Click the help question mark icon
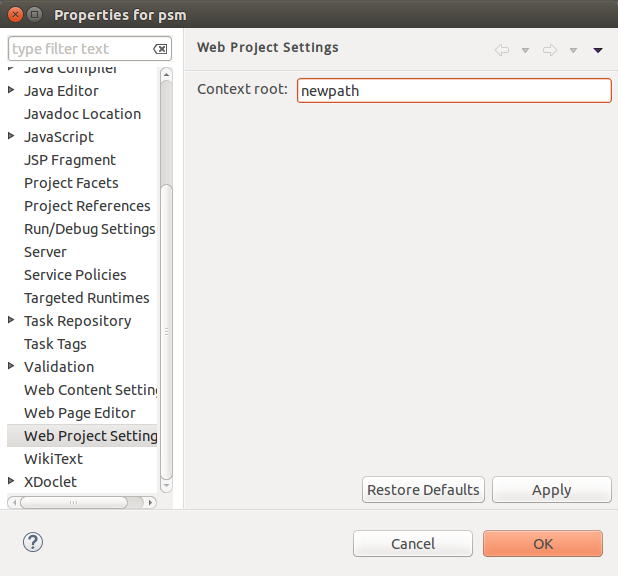 [32, 543]
